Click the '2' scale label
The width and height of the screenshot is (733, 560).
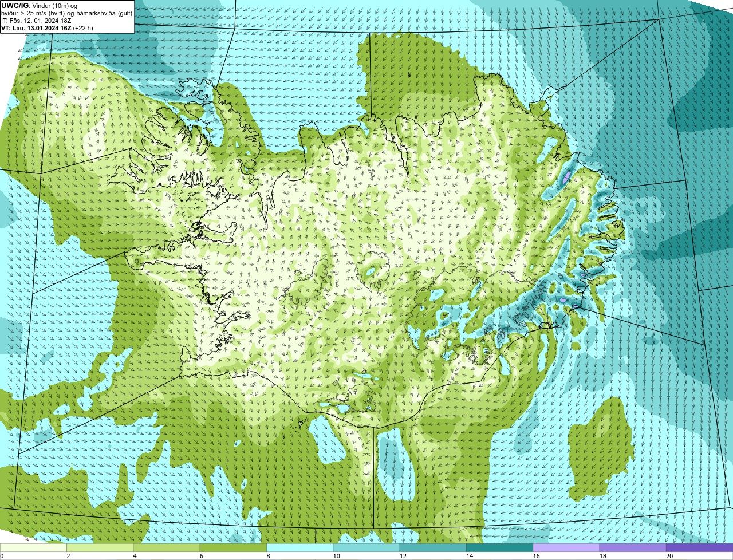68,556
